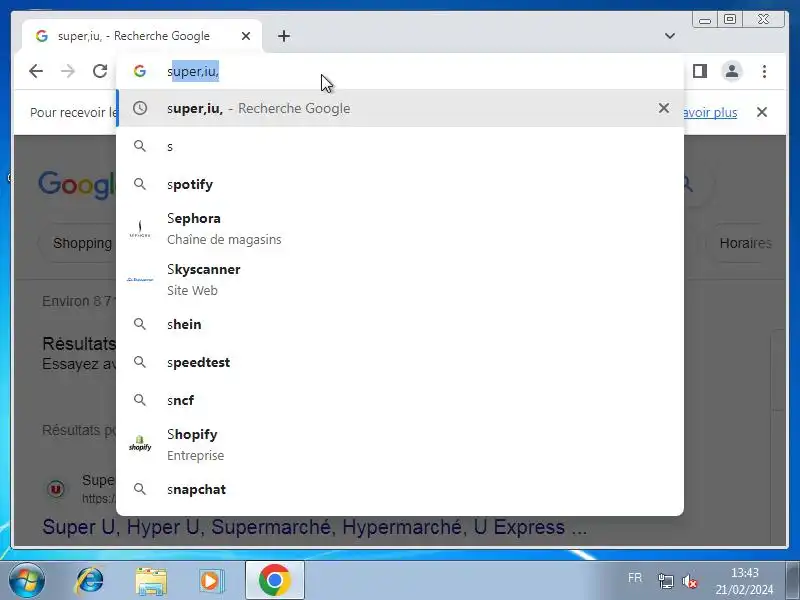This screenshot has height=600, width=800.
Task: Select history suggestion 'super,iu, - Recherche Google'
Action: click(400, 108)
